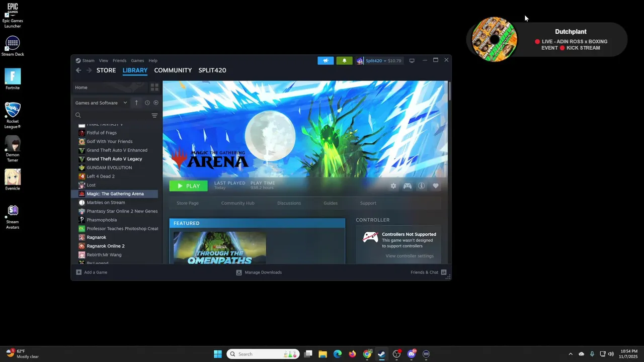This screenshot has height=362, width=644.
Task: Open Fortnite desktop shortcut
Action: (13, 79)
